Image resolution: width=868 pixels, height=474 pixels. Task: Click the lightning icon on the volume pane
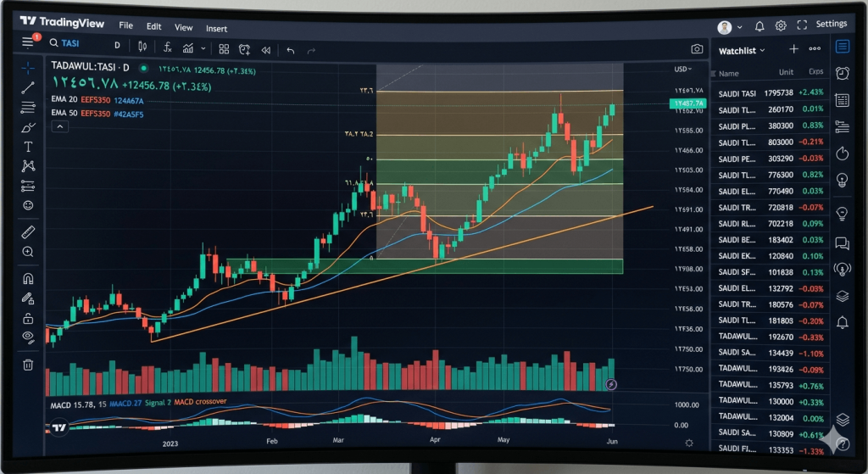[x=611, y=384]
